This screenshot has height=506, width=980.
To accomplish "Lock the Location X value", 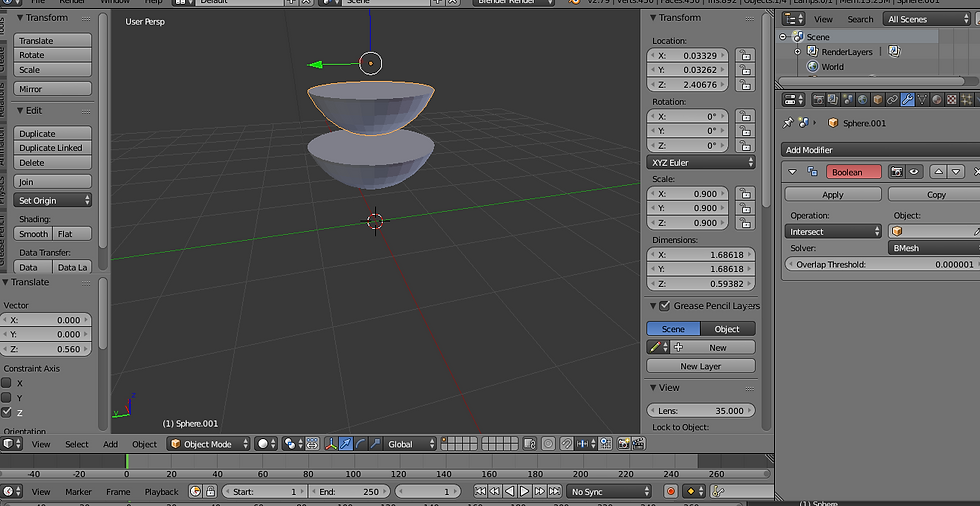I will click(745, 55).
